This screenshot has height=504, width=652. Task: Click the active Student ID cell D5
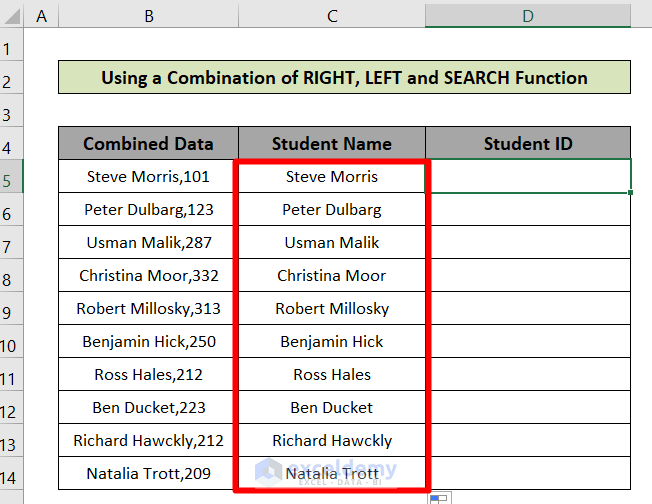click(528, 177)
